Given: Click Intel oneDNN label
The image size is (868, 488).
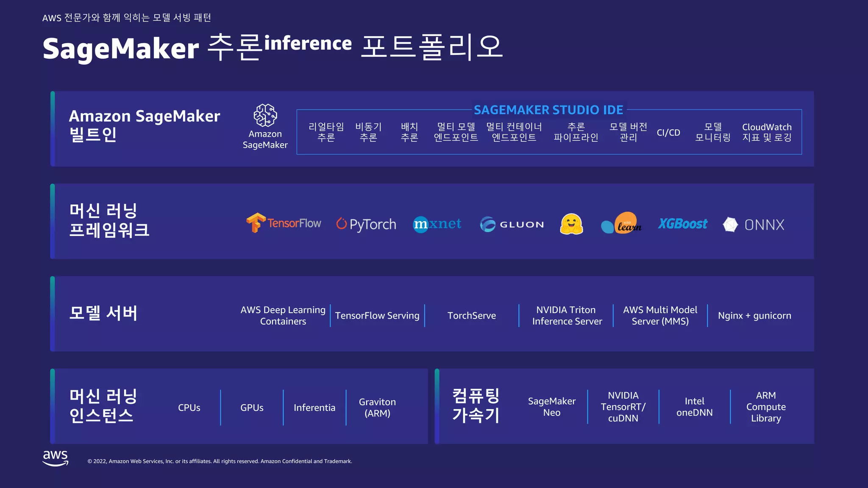Looking at the screenshot, I should pos(694,407).
